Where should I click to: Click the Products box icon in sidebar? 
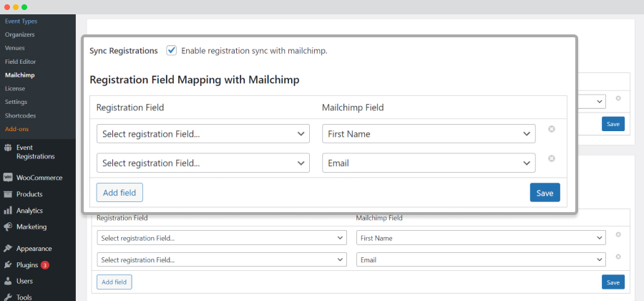(7, 194)
